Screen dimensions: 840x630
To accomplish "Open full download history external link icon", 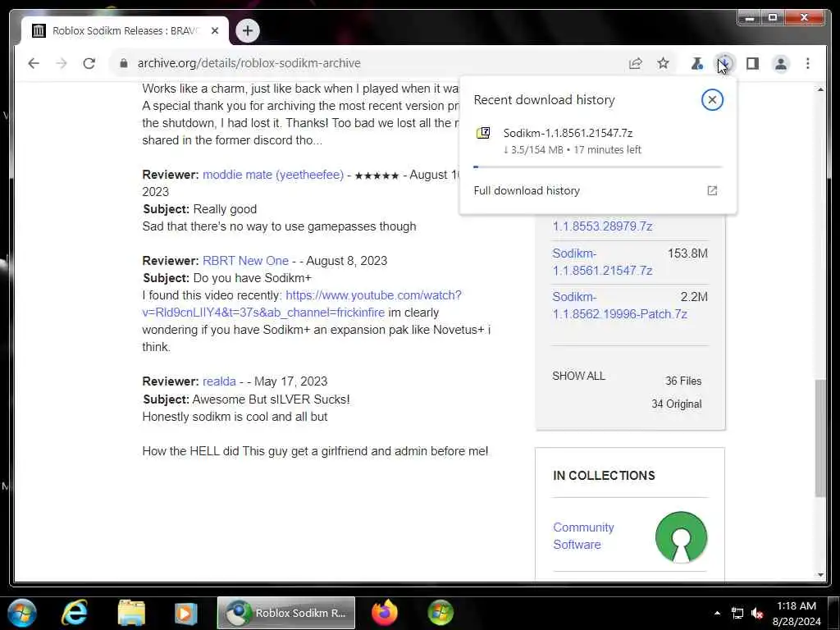I will [x=712, y=190].
